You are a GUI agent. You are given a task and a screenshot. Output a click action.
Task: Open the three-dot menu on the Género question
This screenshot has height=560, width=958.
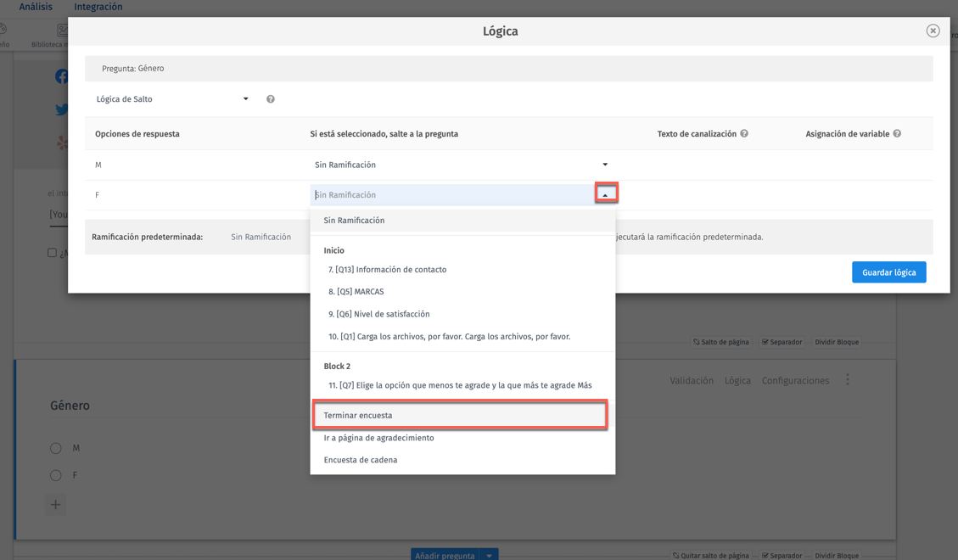point(848,380)
